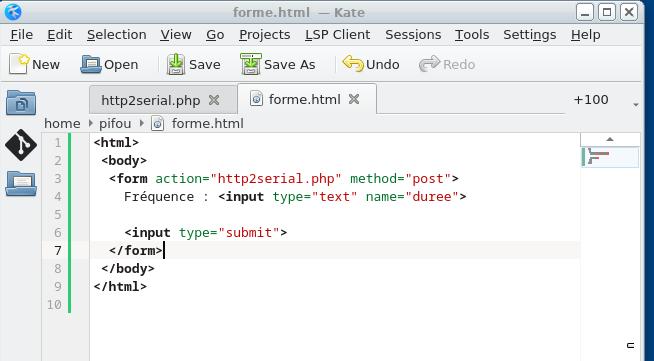
Task: Click the pifou breadcrumb segment
Action: coord(115,124)
